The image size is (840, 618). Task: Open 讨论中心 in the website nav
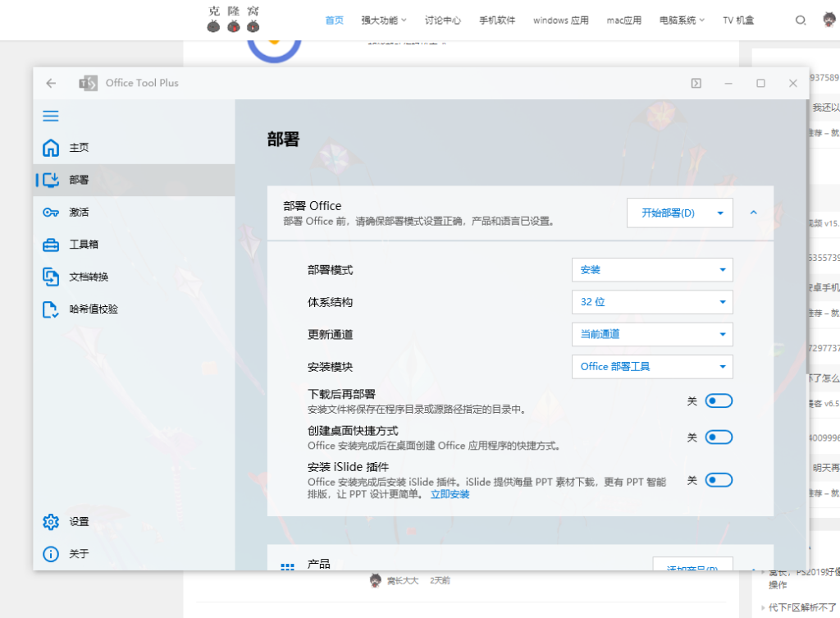click(442, 21)
